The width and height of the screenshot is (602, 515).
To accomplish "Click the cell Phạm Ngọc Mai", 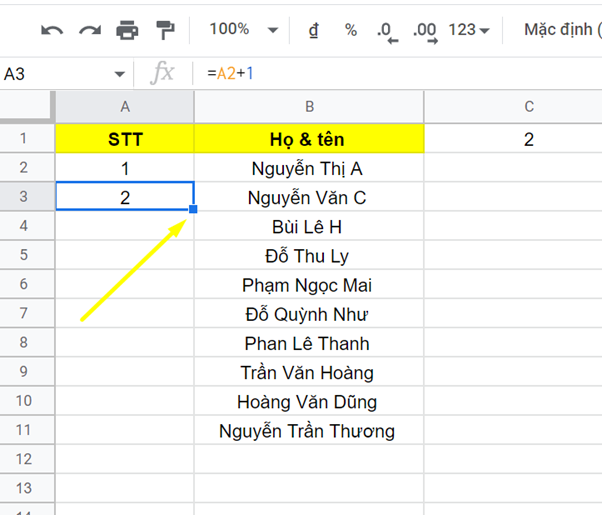I will (x=309, y=285).
